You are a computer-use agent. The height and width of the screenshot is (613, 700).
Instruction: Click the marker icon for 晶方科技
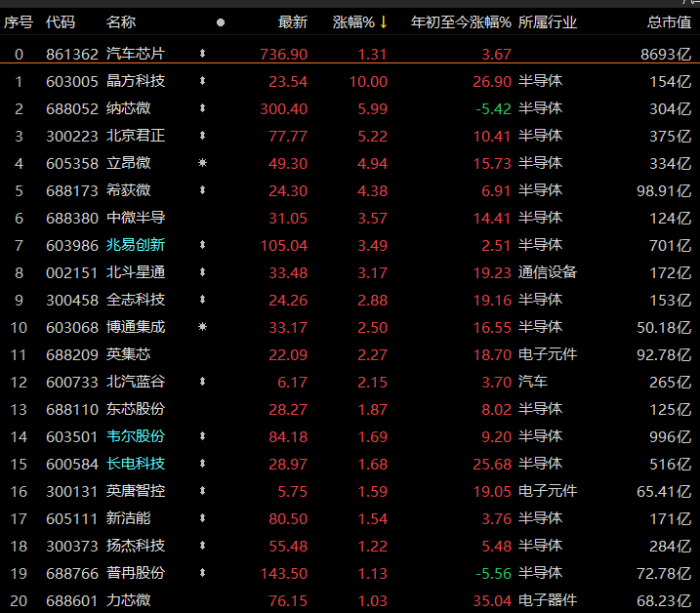[x=202, y=81]
